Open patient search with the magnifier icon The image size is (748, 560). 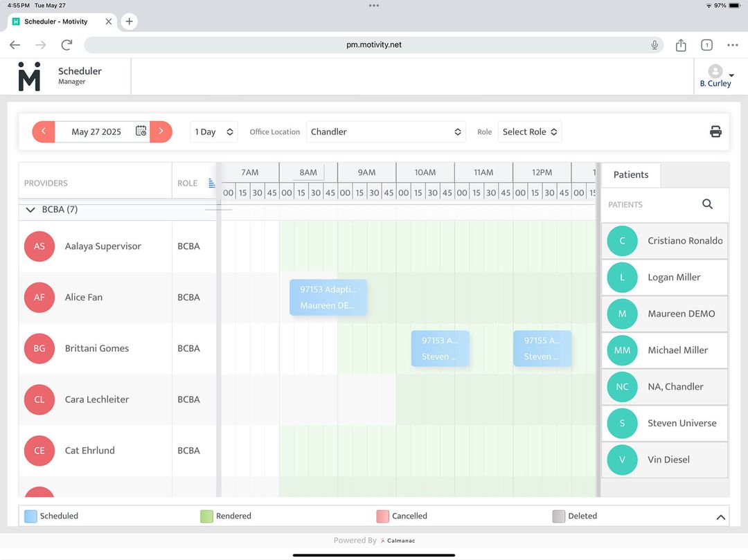707,204
